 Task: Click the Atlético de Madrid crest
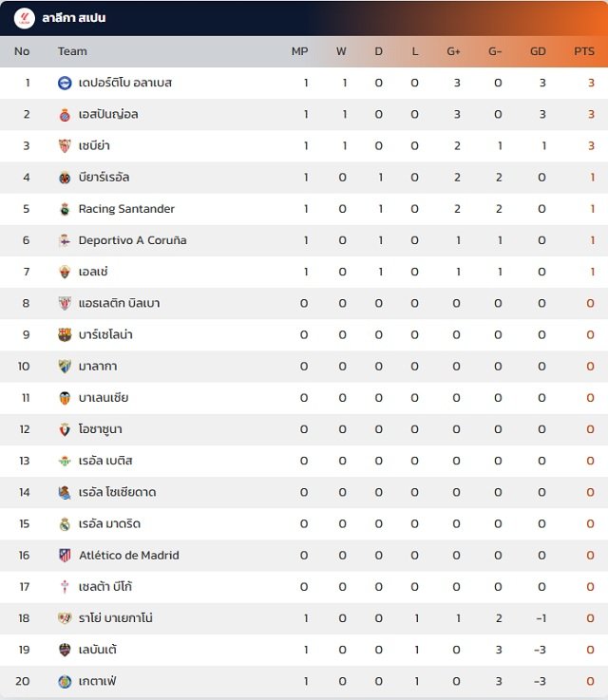point(65,556)
